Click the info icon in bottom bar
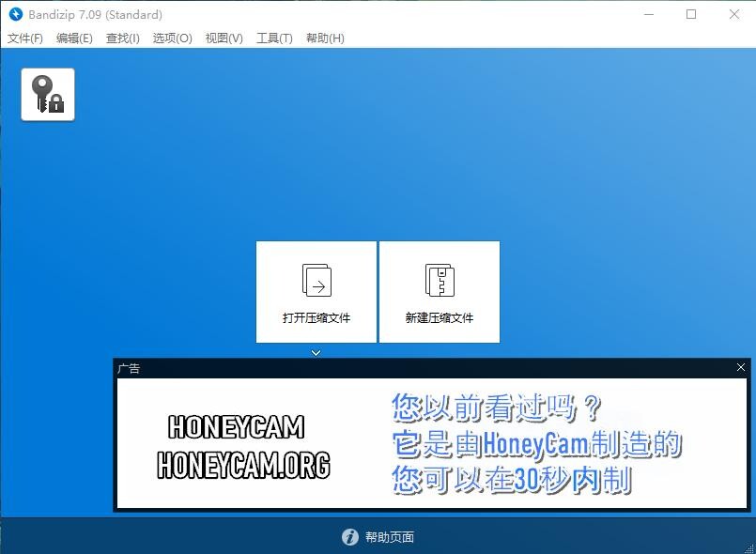This screenshot has width=756, height=554. (x=350, y=537)
